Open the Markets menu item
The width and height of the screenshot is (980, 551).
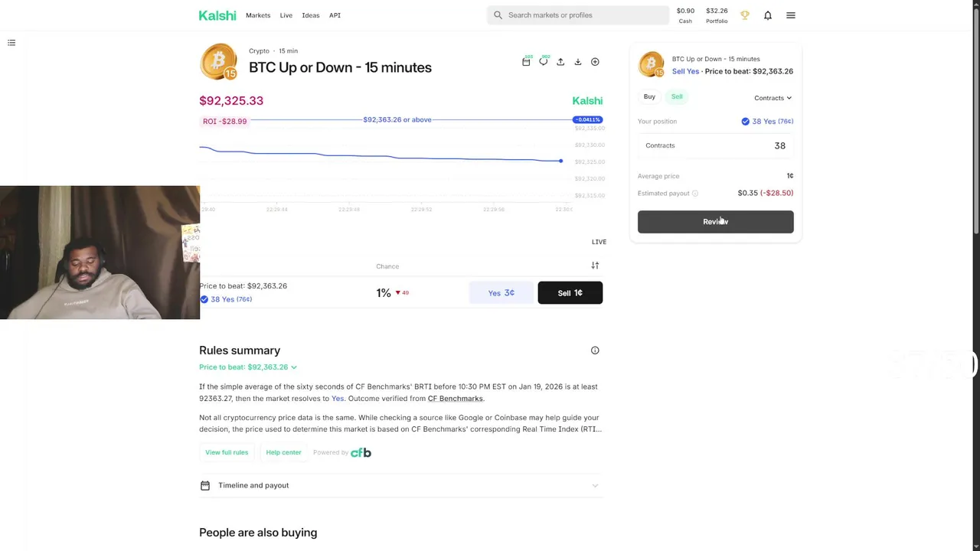pos(258,15)
